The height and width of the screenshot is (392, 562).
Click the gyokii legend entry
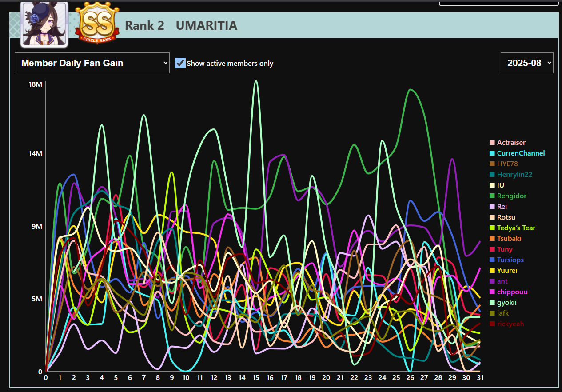503,303
